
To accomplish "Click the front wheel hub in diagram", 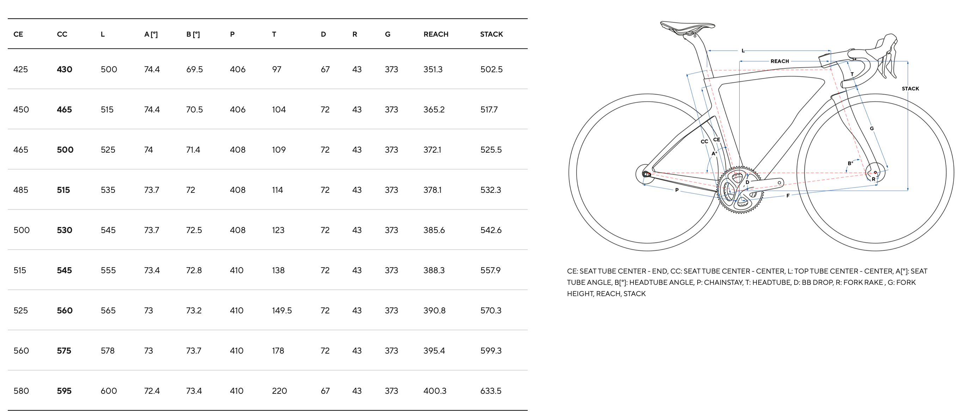I will [x=875, y=172].
